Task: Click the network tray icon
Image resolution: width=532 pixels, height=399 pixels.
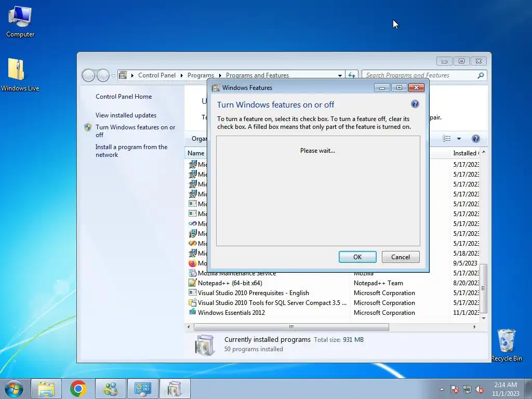Action: pyautogui.click(x=467, y=389)
